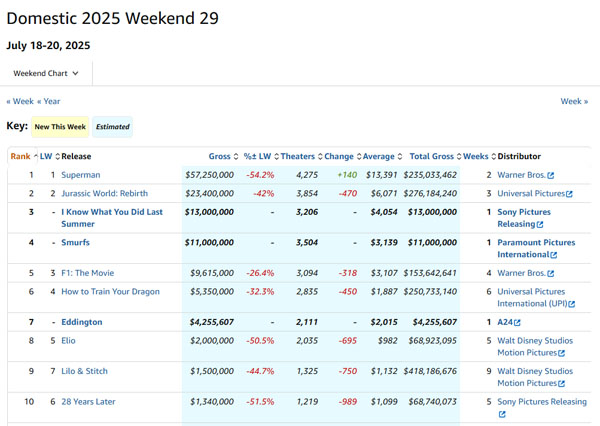Open external link icon next to Universal Pictures, Jurassic World row
600x426 pixels.
(569, 194)
